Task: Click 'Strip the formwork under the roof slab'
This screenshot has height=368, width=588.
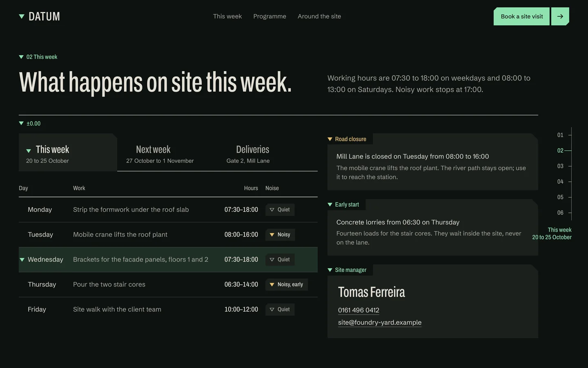Action: click(131, 210)
